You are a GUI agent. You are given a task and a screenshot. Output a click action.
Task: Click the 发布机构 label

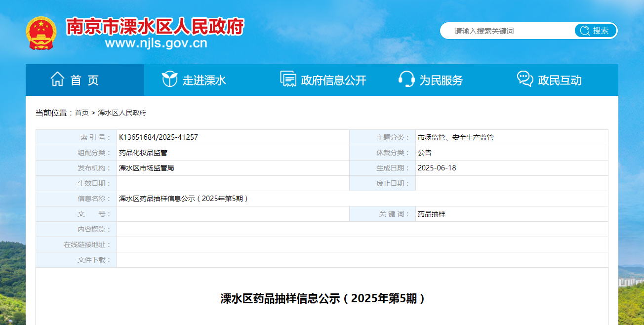click(x=95, y=168)
